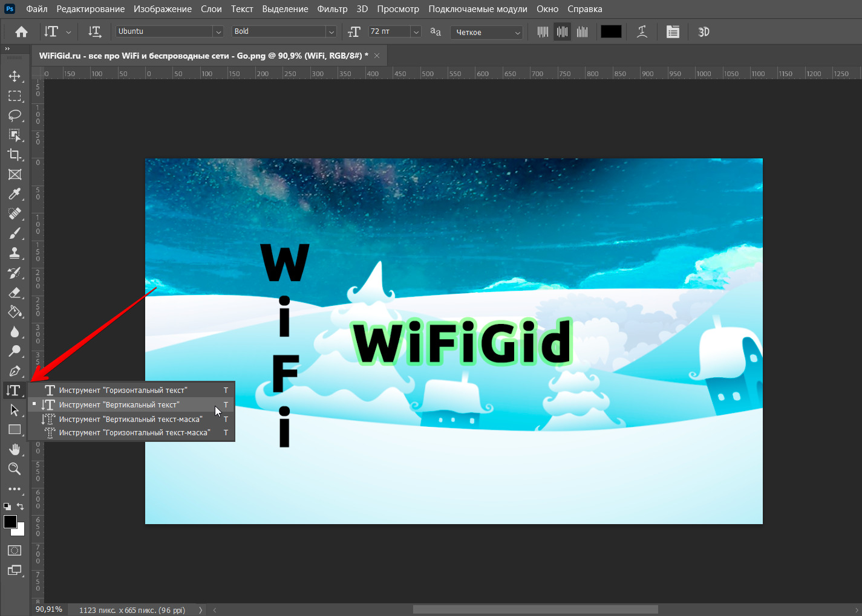The width and height of the screenshot is (862, 616).
Task: Open the Edit Toolbar three-dots menu
Action: click(x=15, y=489)
